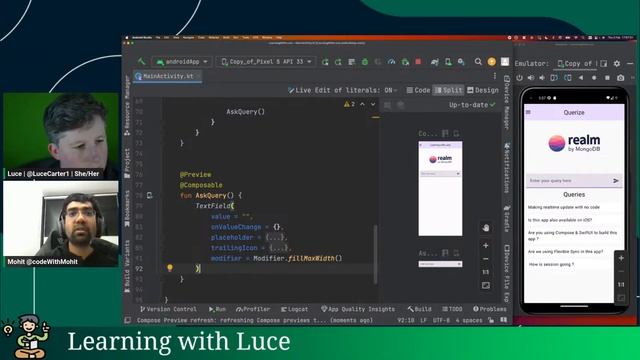Click the orange user avatar icon in toolbar
Viewport: 640px width, 360px height.
tap(491, 62)
